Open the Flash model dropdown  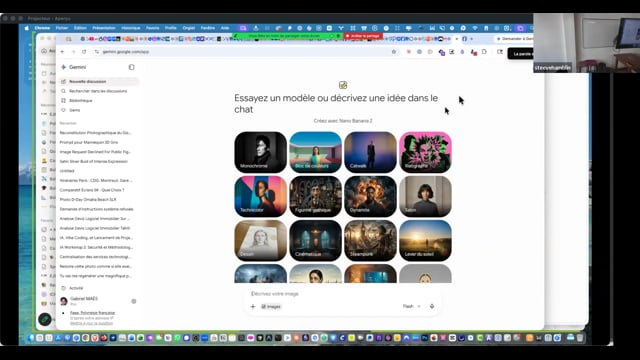click(411, 306)
